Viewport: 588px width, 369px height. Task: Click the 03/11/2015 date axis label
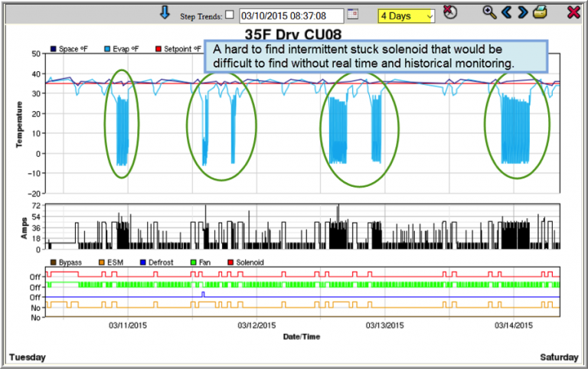[x=128, y=325]
